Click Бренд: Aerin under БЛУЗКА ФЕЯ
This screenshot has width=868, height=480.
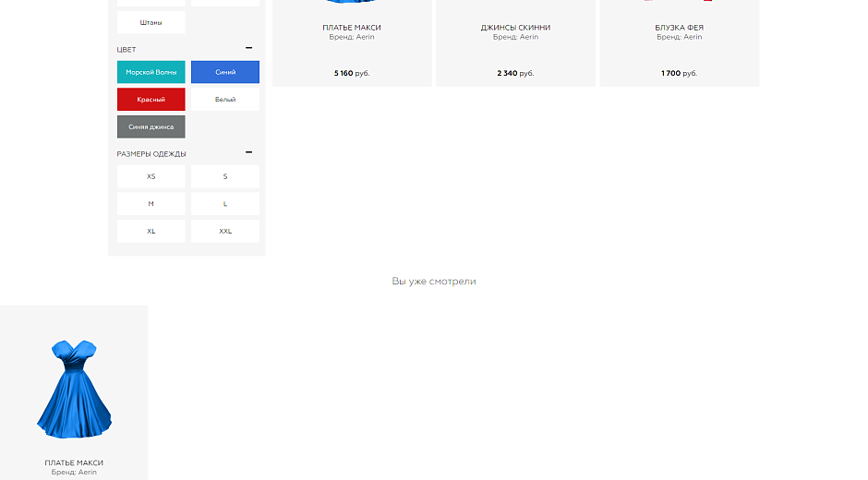click(x=680, y=37)
